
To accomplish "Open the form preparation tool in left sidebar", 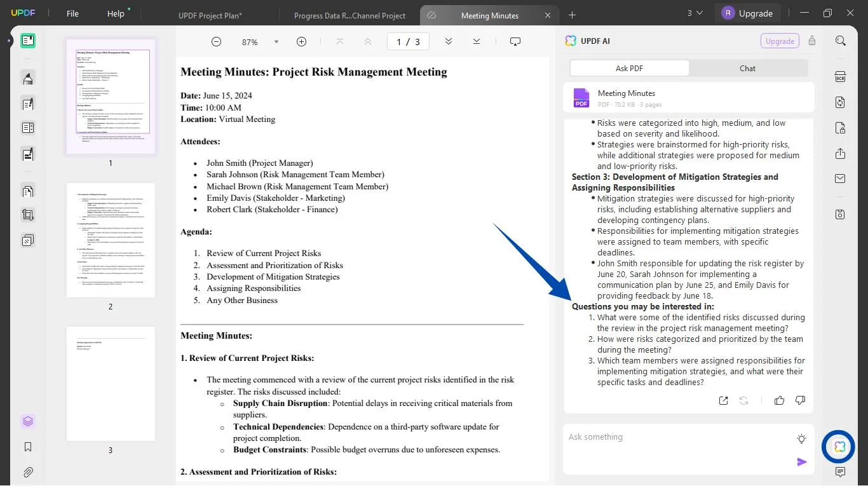I will click(28, 154).
